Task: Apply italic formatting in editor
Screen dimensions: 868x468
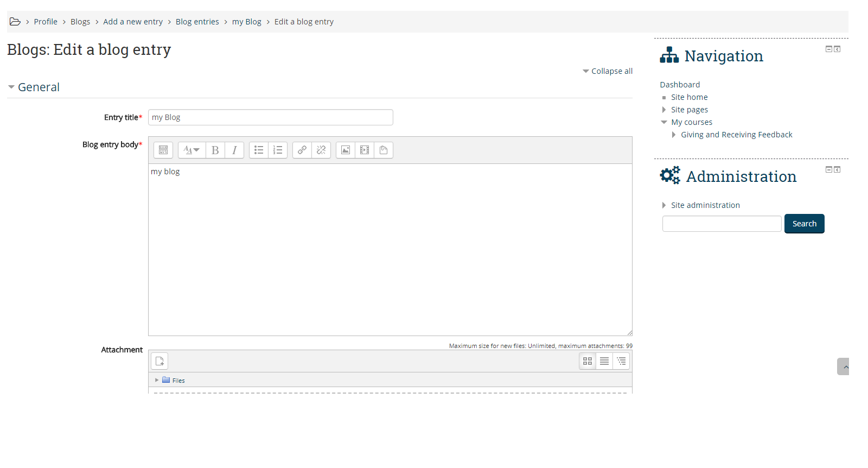Action: pyautogui.click(x=234, y=150)
